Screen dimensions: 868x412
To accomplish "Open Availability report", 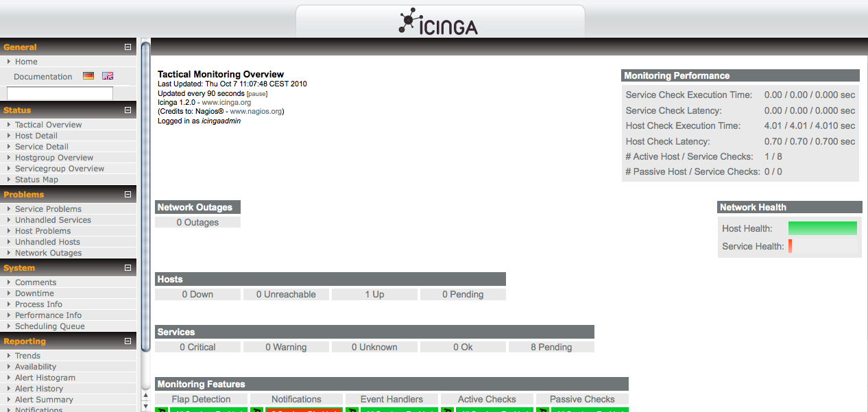I will click(36, 367).
